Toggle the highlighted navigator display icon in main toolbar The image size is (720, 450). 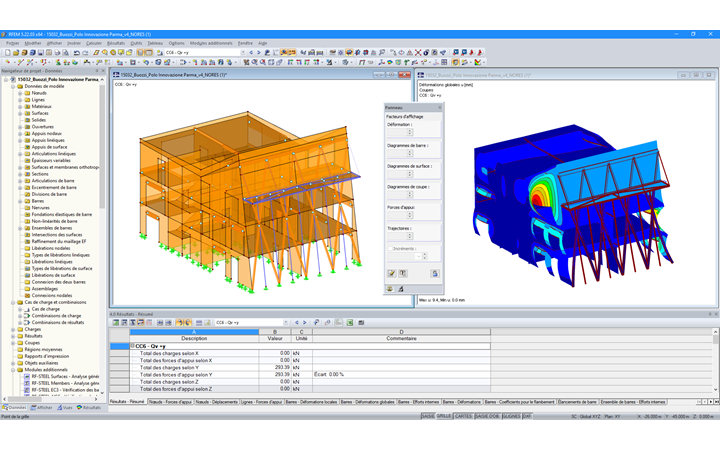(140, 52)
